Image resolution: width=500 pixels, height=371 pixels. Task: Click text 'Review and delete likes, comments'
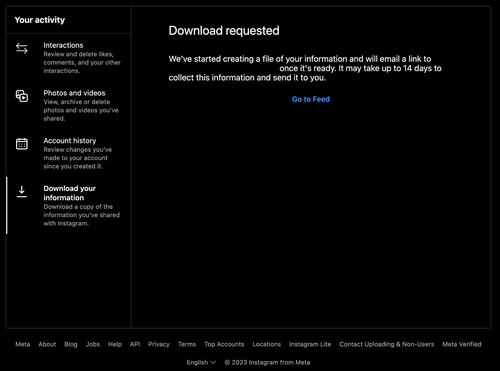click(82, 63)
